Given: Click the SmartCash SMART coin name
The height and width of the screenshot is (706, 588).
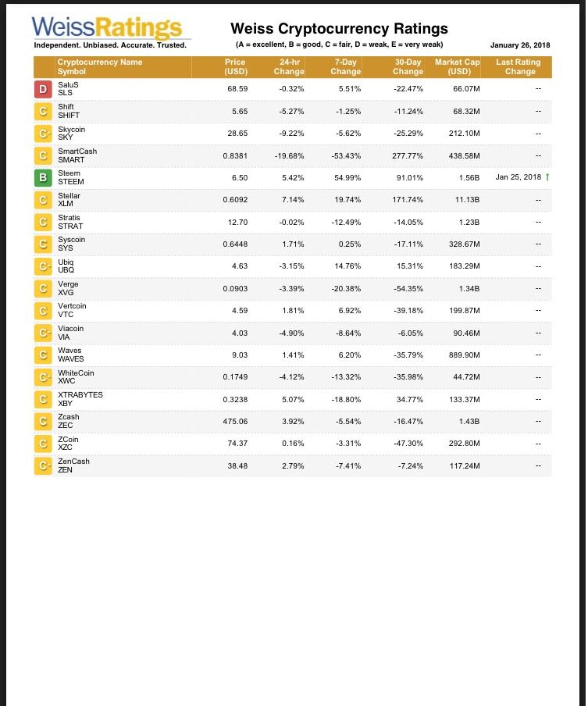Looking at the screenshot, I should coord(77,155).
